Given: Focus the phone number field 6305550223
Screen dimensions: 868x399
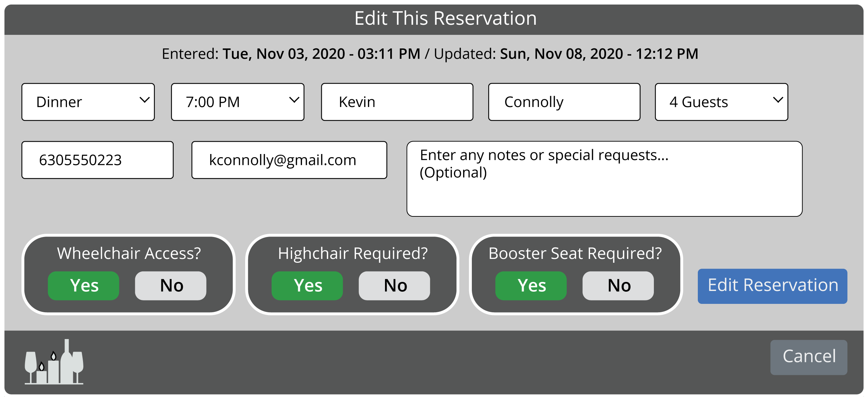Looking at the screenshot, I should tap(98, 160).
